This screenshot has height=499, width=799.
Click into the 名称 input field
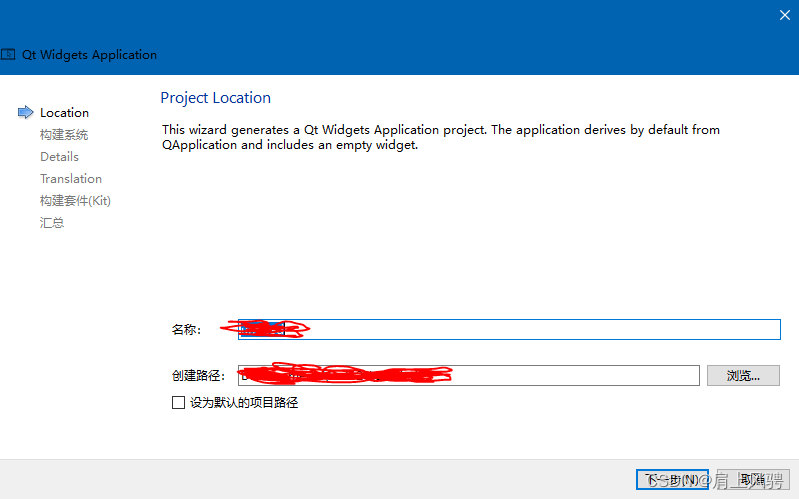coord(509,329)
